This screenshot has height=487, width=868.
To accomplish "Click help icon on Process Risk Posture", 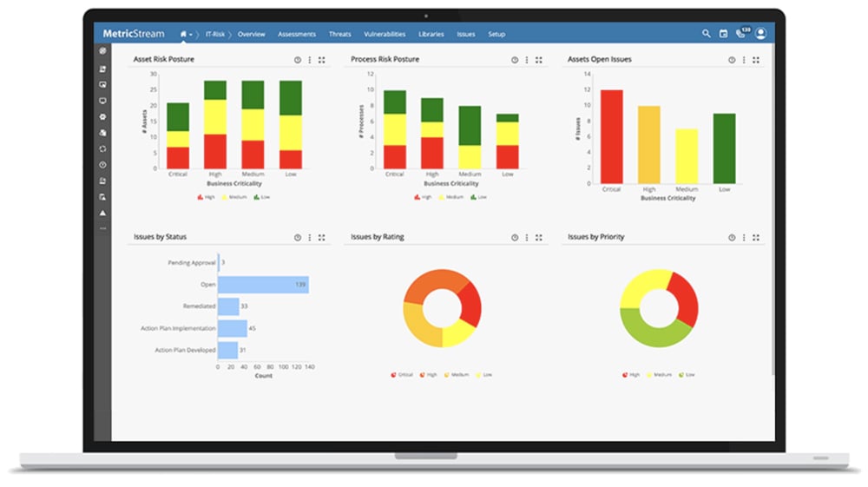I will (515, 60).
